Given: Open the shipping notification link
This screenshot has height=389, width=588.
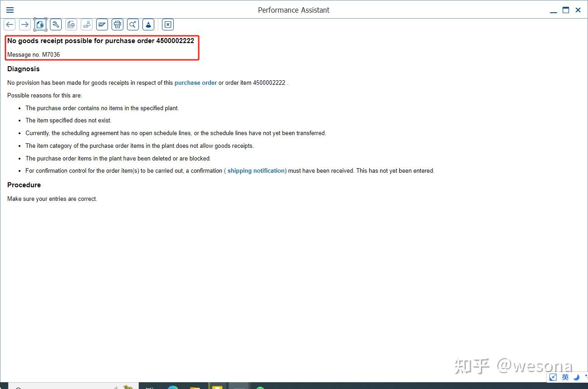Looking at the screenshot, I should [256, 170].
